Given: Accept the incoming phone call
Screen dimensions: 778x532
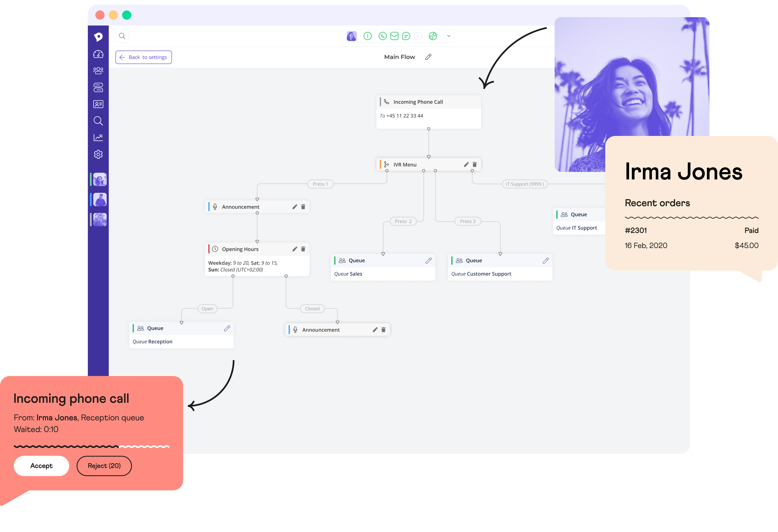Looking at the screenshot, I should [x=41, y=466].
